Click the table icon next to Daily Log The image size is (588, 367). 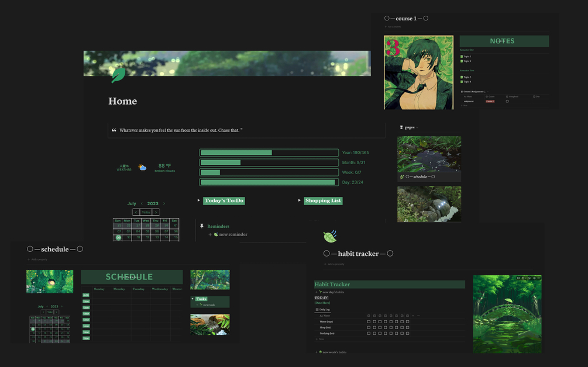[x=317, y=310]
